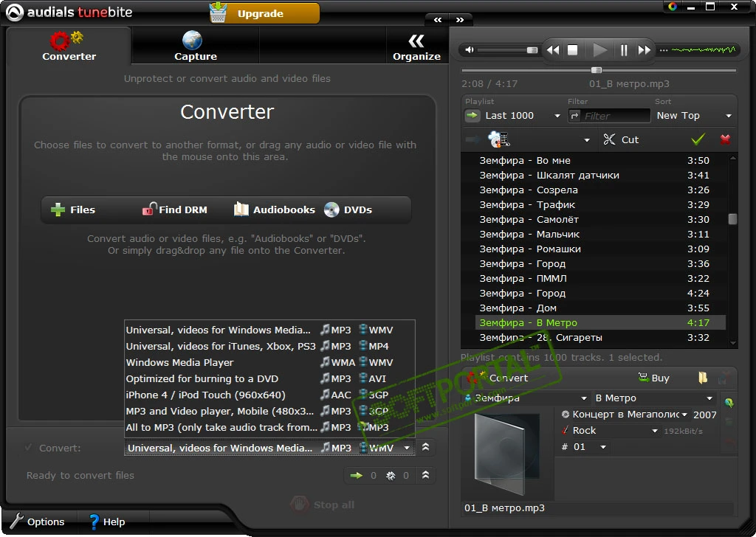Screen dimensions: 756x537
Task: Click the playlist Filter text field
Action: 614,116
